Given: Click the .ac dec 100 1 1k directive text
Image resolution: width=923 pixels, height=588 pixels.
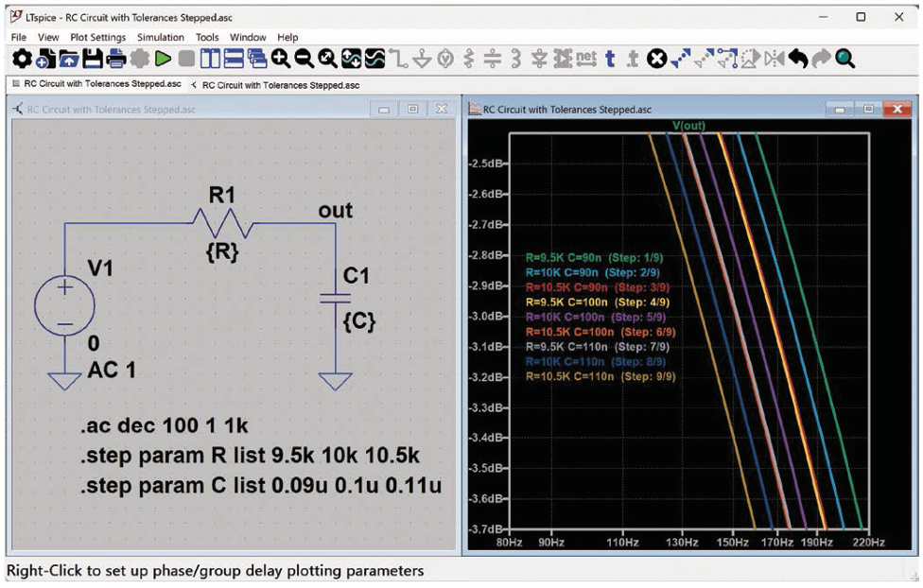Looking at the screenshot, I should 167,424.
